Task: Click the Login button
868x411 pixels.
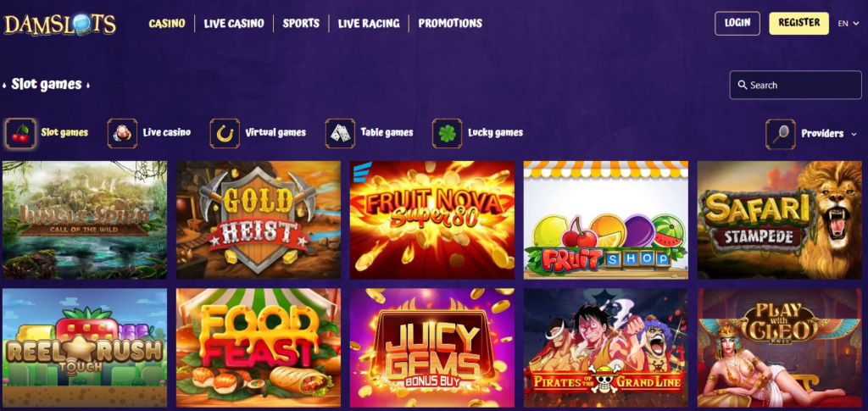Action: tap(737, 23)
